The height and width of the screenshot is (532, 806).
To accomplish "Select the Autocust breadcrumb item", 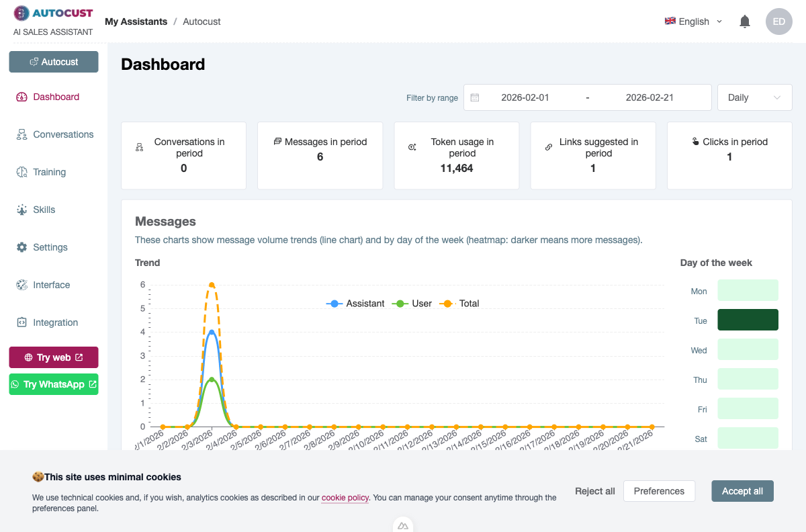I will click(201, 21).
